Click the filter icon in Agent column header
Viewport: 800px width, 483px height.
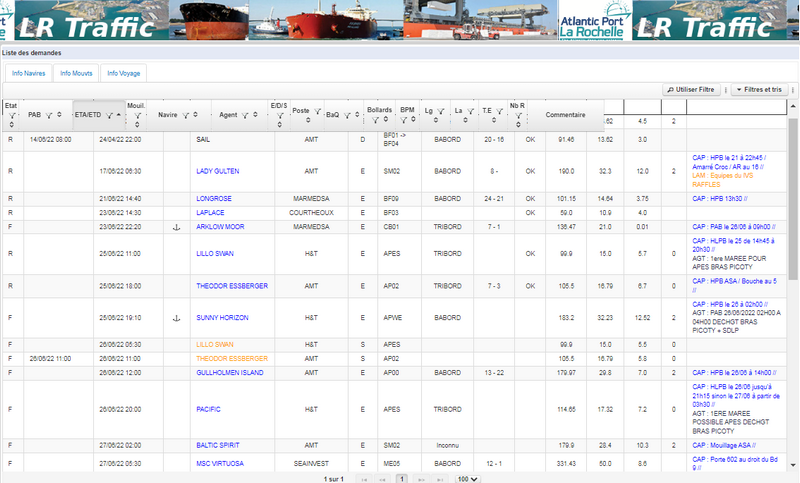click(x=246, y=115)
